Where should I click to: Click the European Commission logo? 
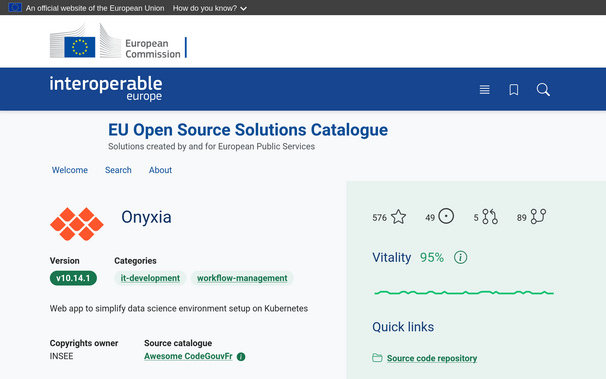tap(118, 41)
